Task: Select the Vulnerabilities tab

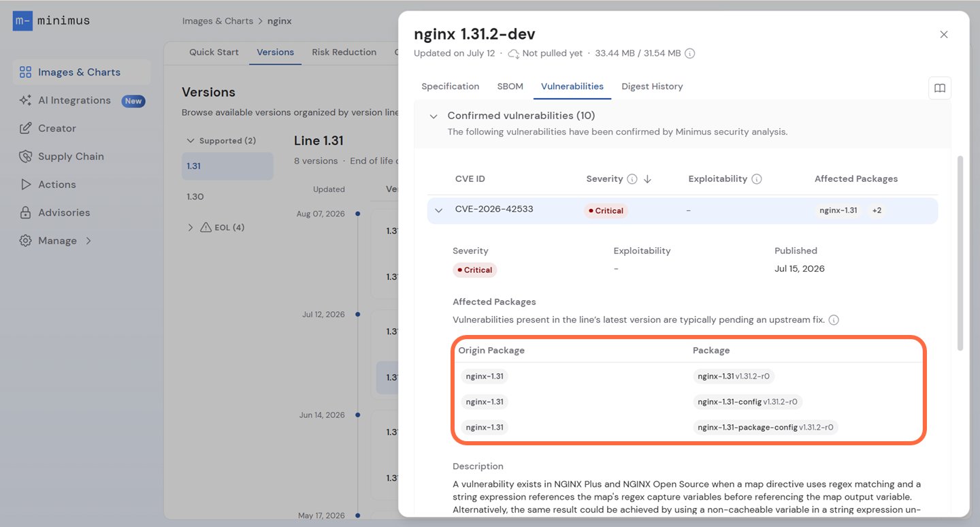Action: pos(572,86)
